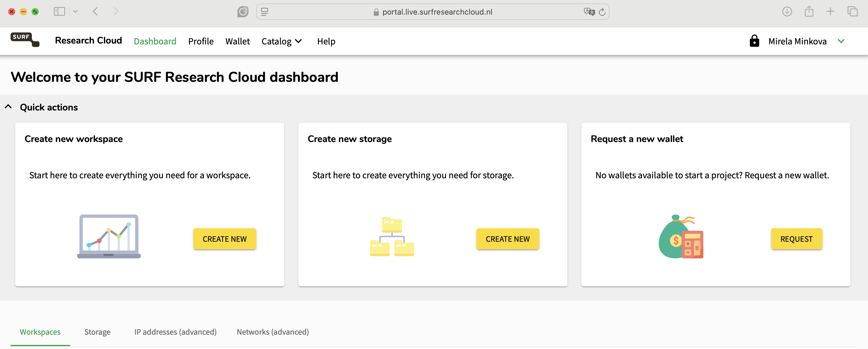The width and height of the screenshot is (868, 349).
Task: Click the portal URL address field
Action: pyautogui.click(x=433, y=12)
